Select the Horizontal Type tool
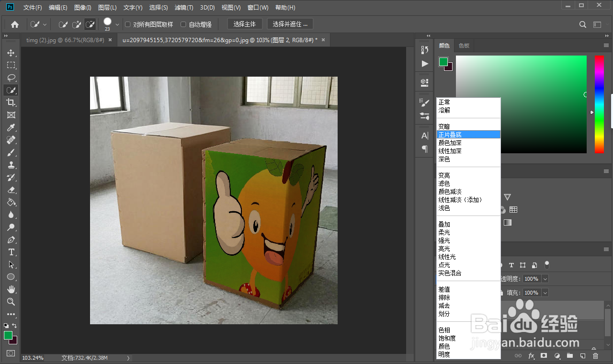613x364 pixels. (x=11, y=252)
